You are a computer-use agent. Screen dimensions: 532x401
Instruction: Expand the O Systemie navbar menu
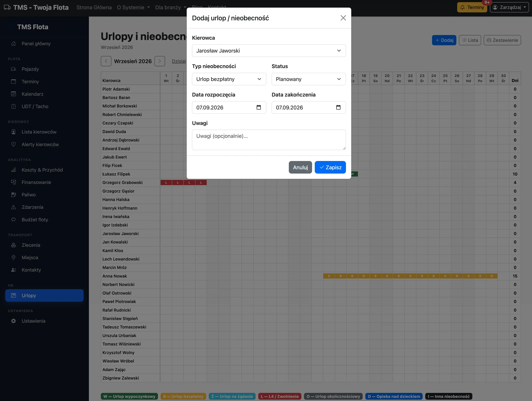pos(133,7)
